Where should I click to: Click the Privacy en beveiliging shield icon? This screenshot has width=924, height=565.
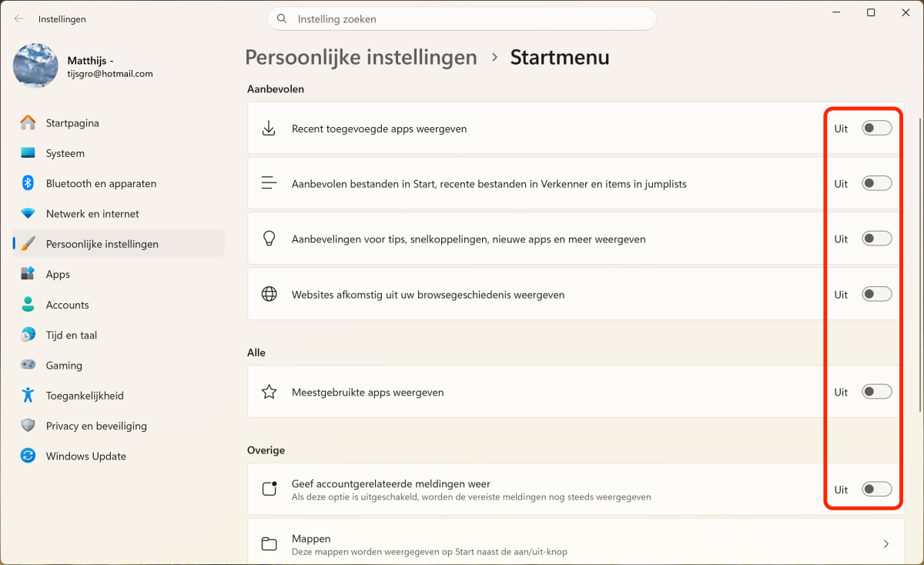coord(28,426)
